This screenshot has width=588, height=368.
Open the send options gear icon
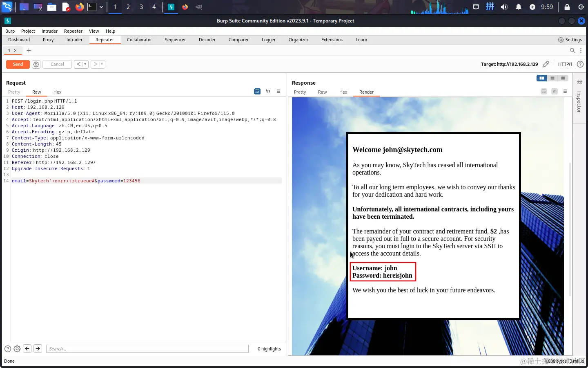click(36, 64)
